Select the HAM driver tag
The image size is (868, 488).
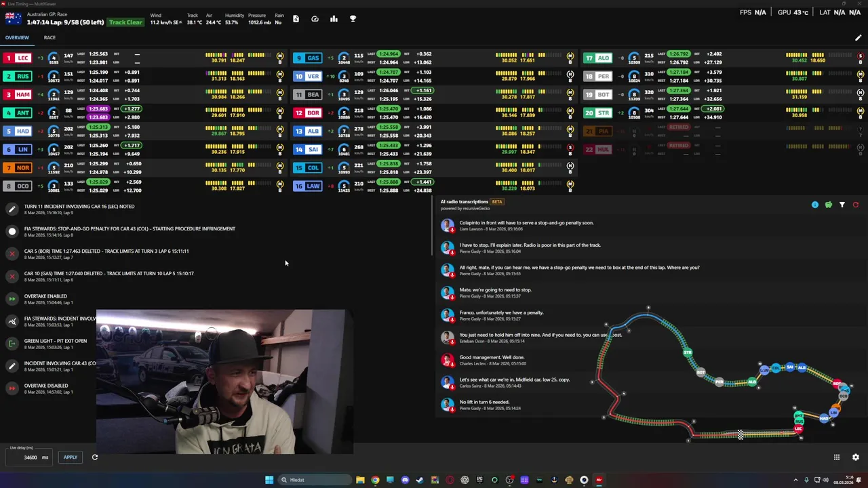coord(17,95)
